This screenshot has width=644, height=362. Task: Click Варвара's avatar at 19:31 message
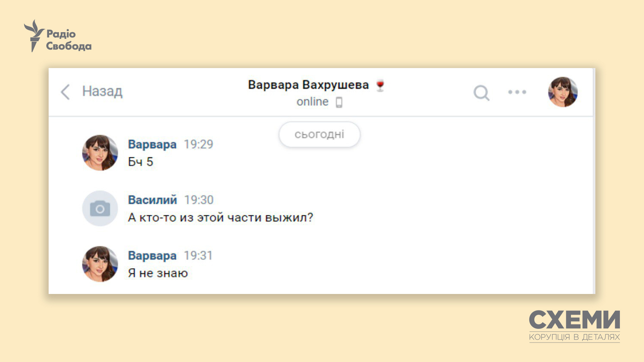tap(100, 264)
